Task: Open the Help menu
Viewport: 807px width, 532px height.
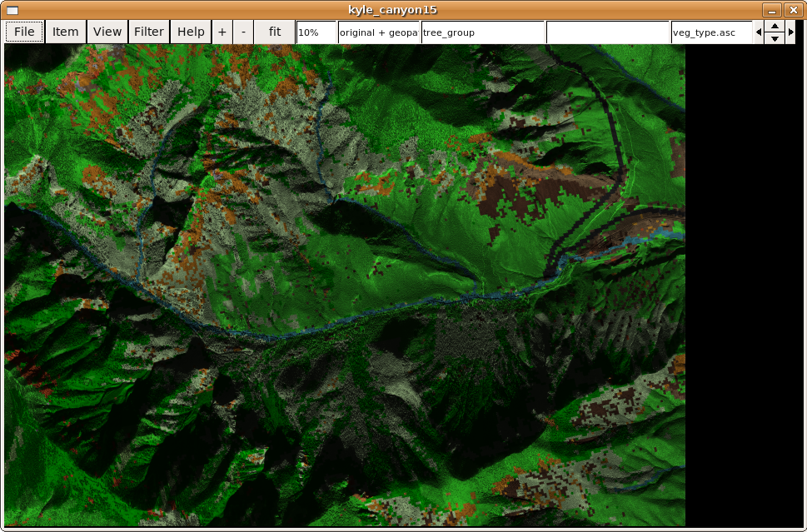Action: point(191,32)
